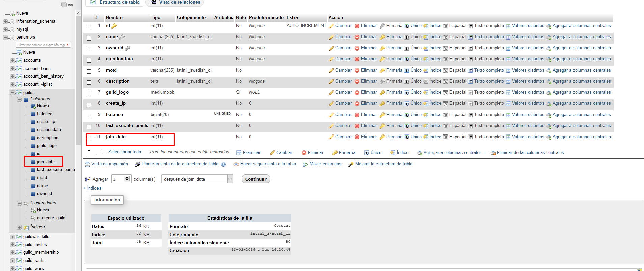The width and height of the screenshot is (644, 271).
Task: Collapse the guilds table node
Action: pos(12,93)
